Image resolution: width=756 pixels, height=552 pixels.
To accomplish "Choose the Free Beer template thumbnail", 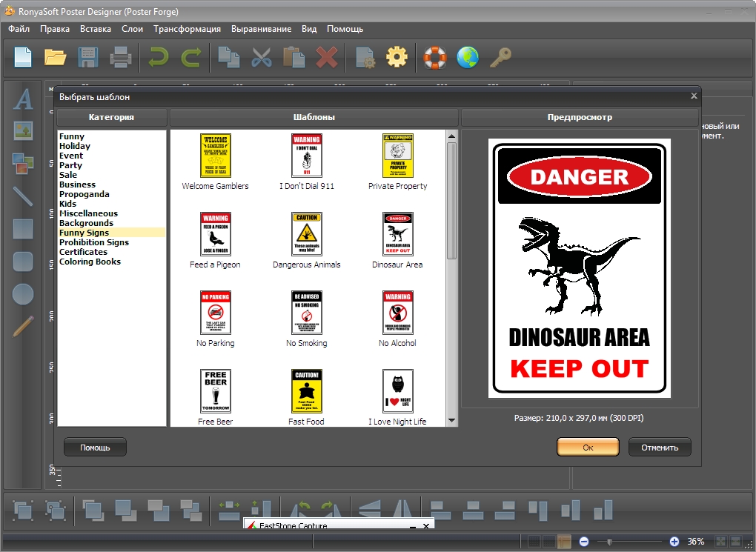I will [x=216, y=391].
